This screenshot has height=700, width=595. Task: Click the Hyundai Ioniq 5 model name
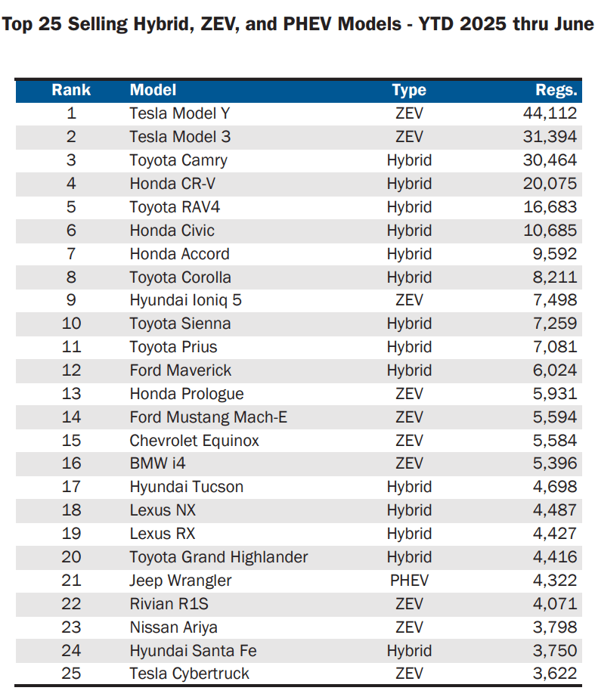(186, 300)
